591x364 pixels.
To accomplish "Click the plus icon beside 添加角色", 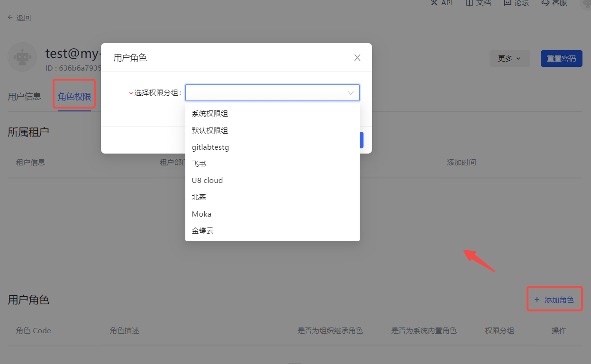I will pos(537,300).
